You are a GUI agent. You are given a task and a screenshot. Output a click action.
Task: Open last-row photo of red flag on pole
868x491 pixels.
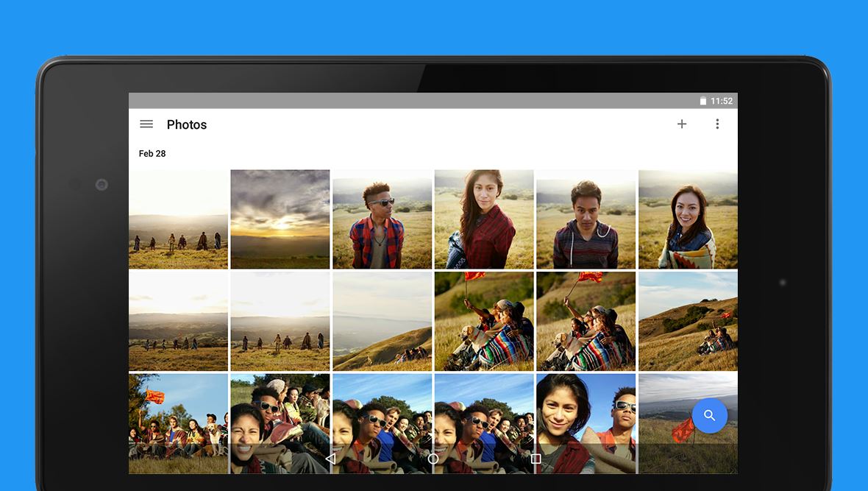pos(688,423)
